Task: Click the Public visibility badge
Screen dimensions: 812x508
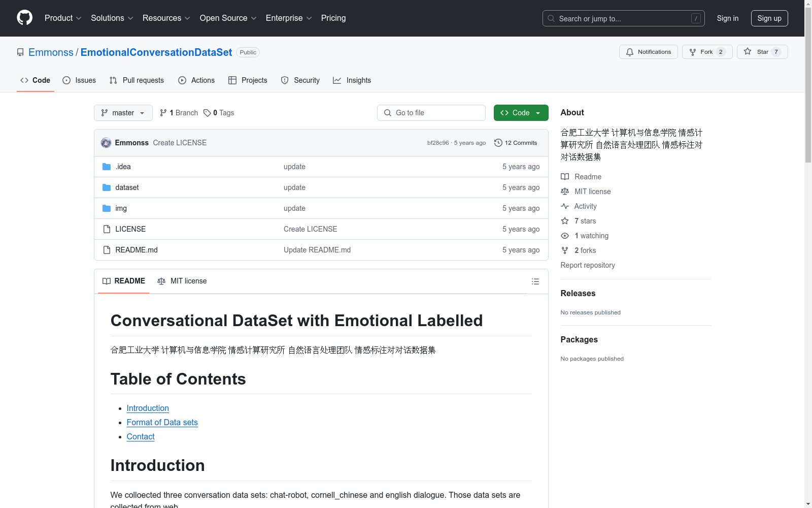Action: [248, 52]
